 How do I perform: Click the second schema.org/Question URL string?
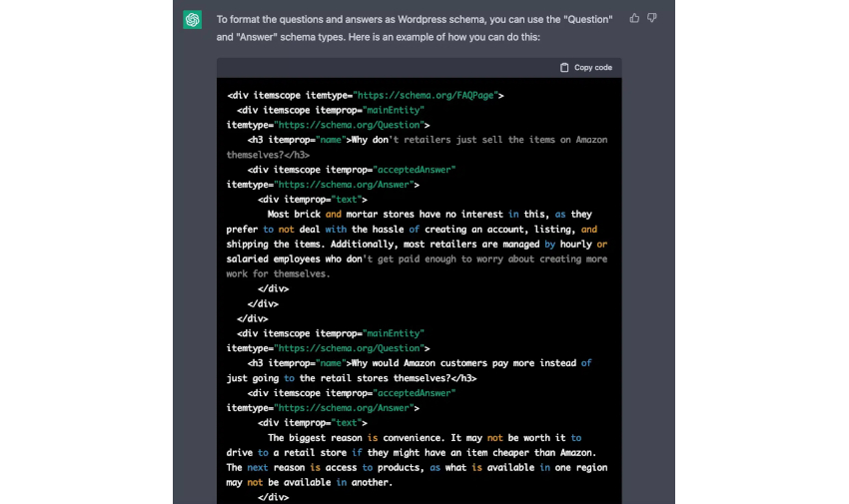351,348
